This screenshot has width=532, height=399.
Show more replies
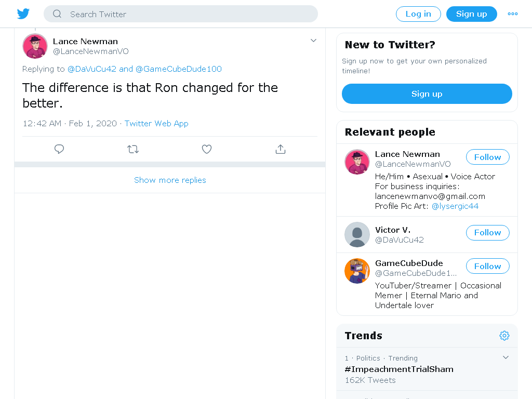[170, 180]
